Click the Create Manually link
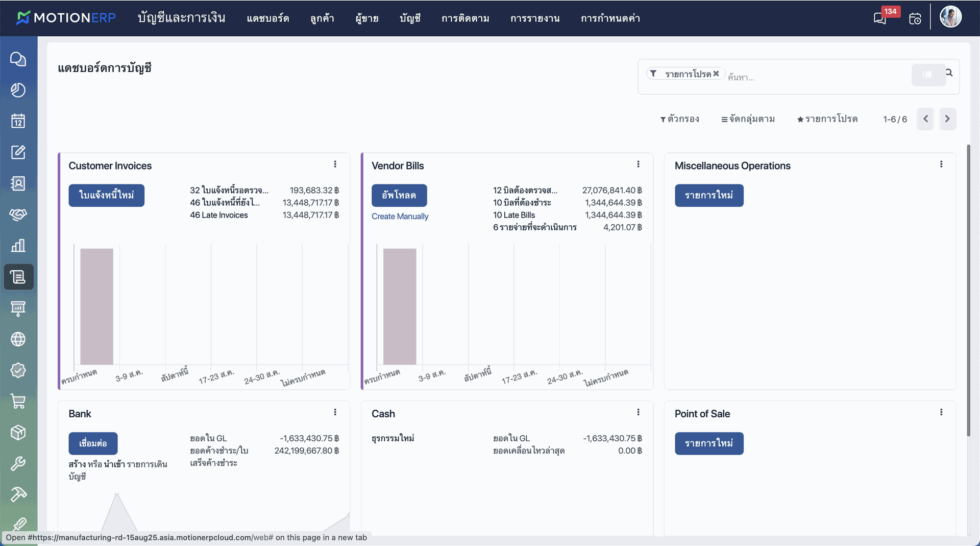Screen dimensions: 980x546 pos(400,217)
